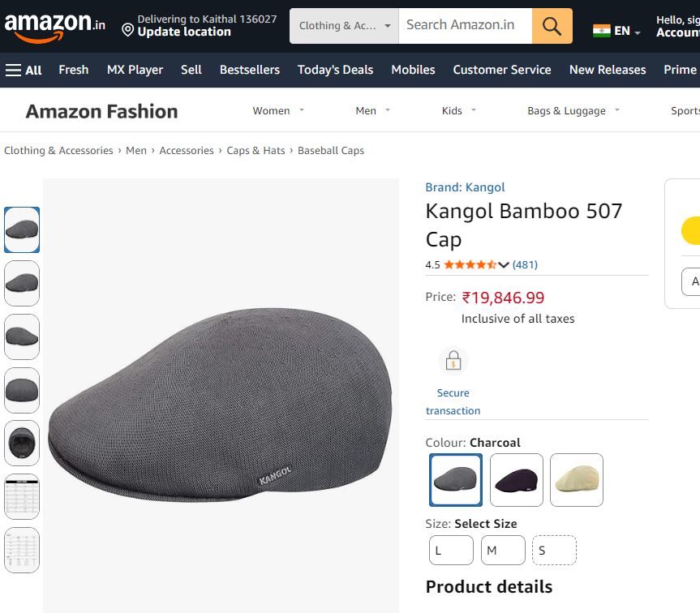Image resolution: width=700 pixels, height=613 pixels.
Task: Open the Baseball Caps breadcrumb link
Action: [330, 150]
